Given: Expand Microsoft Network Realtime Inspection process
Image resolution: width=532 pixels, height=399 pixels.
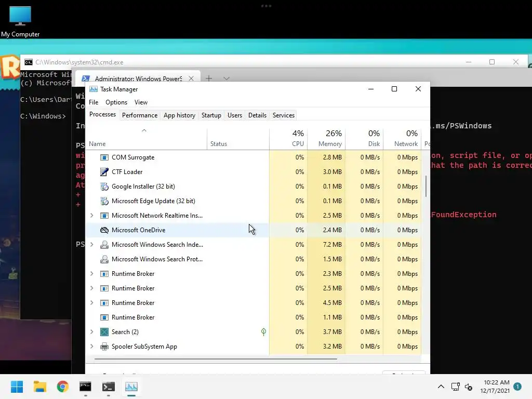Looking at the screenshot, I should coord(91,216).
